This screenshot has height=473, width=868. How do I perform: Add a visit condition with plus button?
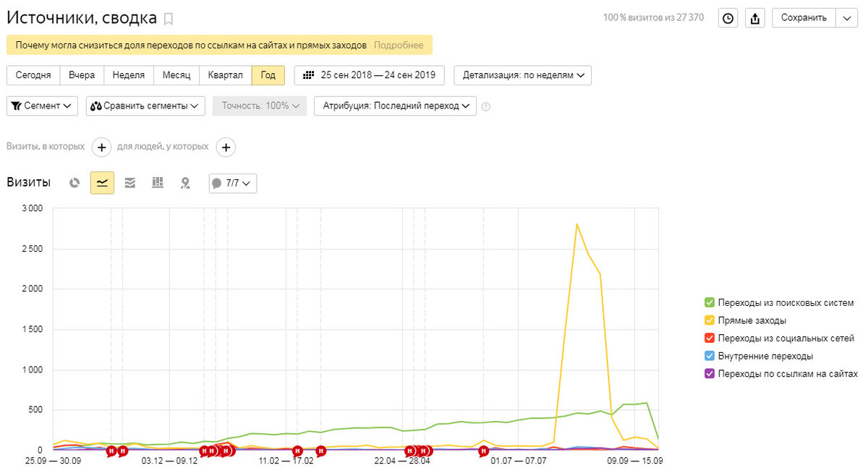coord(101,147)
